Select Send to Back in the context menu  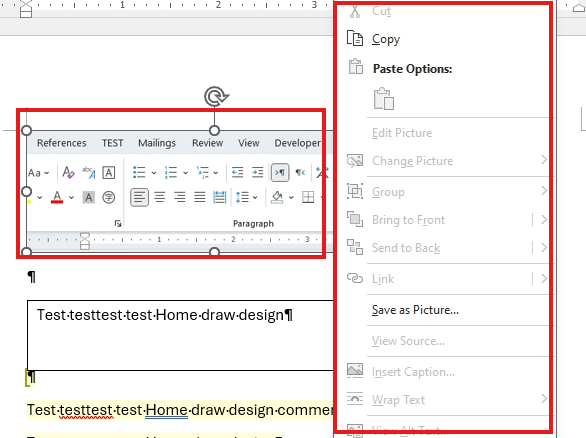coord(406,248)
